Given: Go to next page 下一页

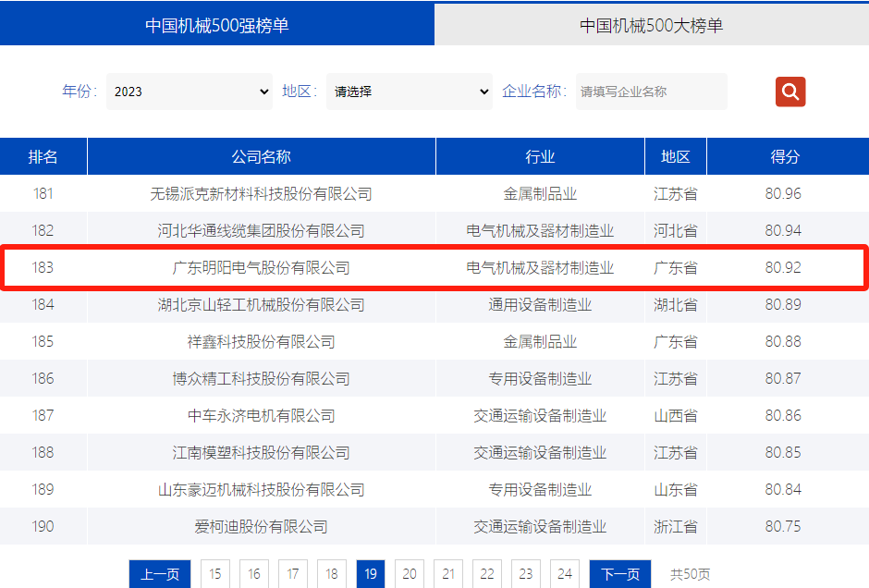Looking at the screenshot, I should [x=620, y=573].
